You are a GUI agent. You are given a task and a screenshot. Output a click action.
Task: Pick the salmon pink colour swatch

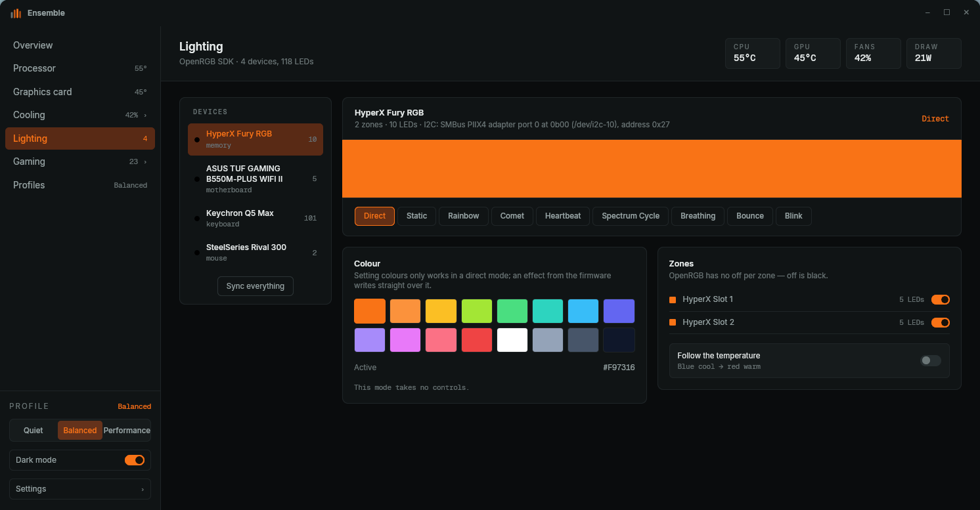pos(441,340)
